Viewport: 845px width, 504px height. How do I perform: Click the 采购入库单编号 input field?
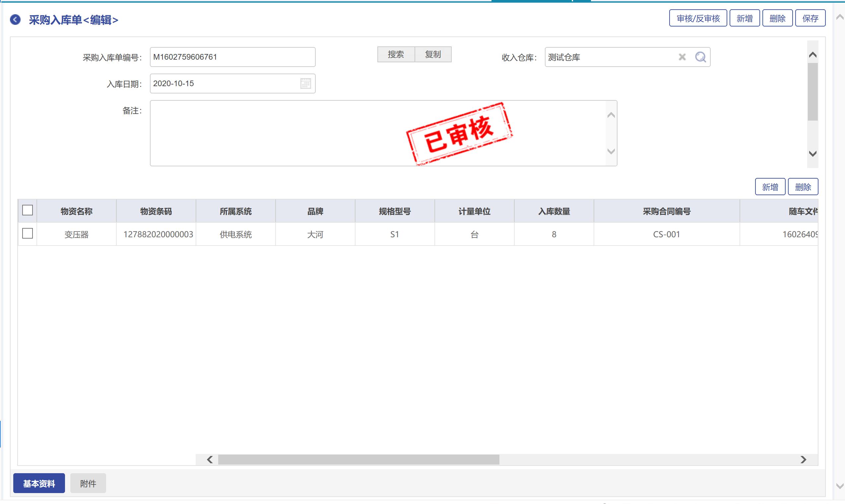tap(232, 57)
